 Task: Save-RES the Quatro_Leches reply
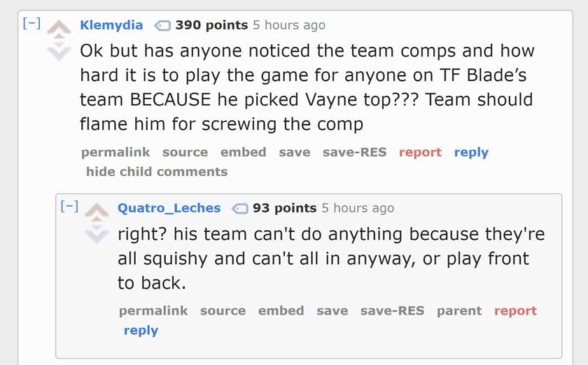(392, 311)
